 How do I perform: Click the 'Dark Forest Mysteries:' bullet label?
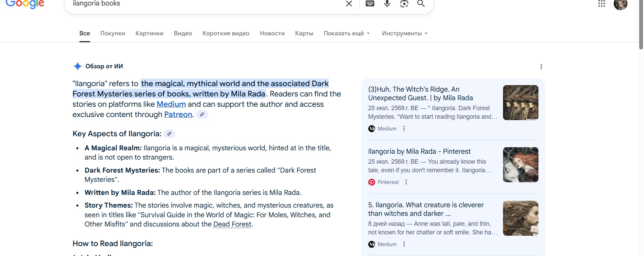click(x=122, y=171)
